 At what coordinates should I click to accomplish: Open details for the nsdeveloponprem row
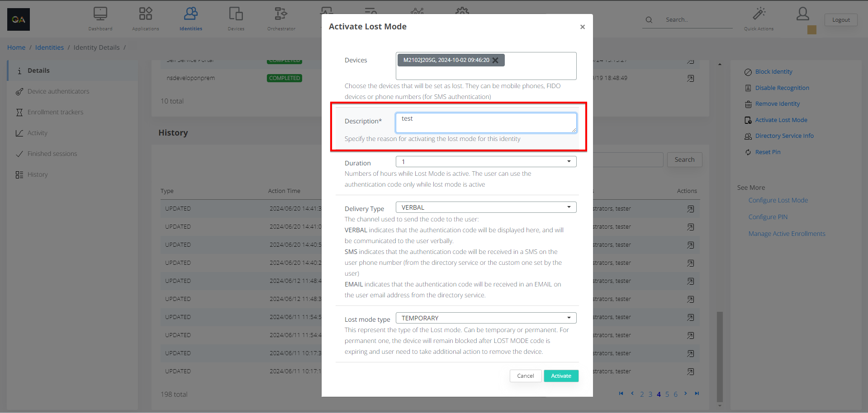[x=691, y=78]
